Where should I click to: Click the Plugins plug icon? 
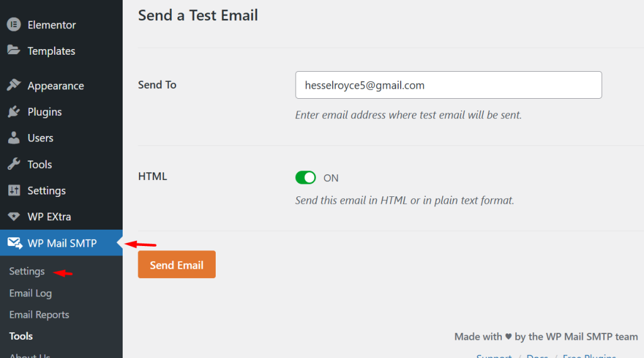[x=14, y=111]
